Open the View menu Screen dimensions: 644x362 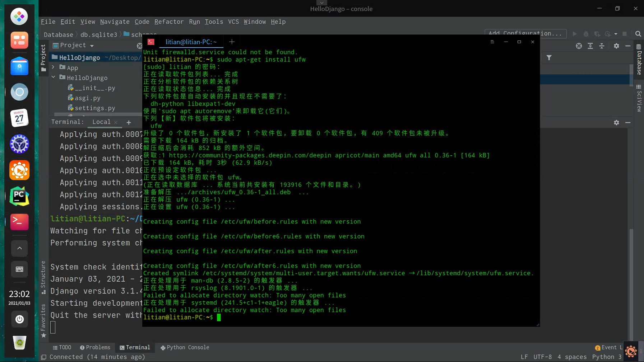click(88, 22)
